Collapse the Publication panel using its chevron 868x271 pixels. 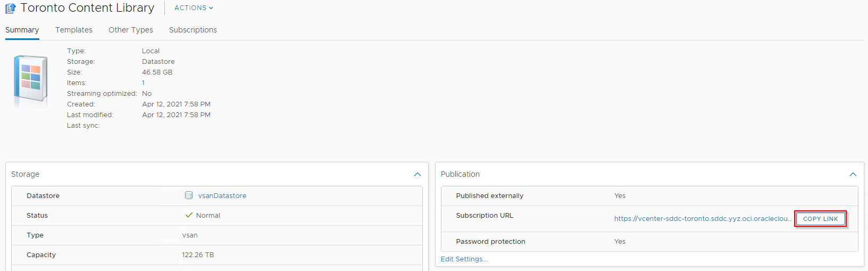[853, 174]
